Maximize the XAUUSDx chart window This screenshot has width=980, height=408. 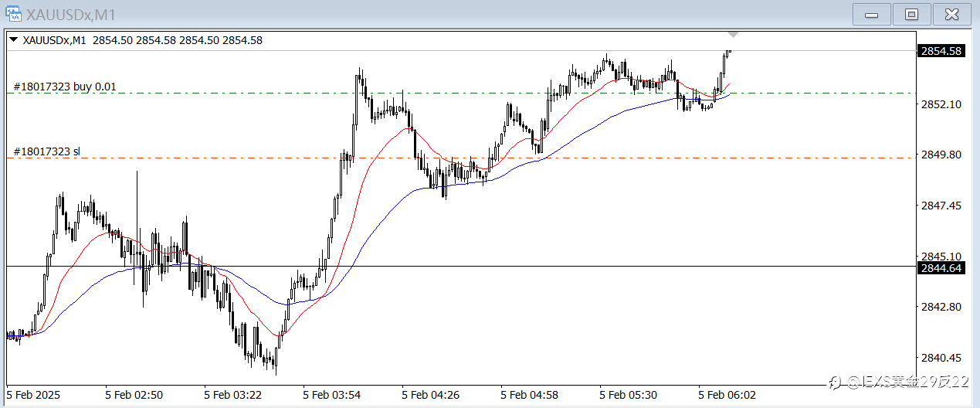coord(912,14)
